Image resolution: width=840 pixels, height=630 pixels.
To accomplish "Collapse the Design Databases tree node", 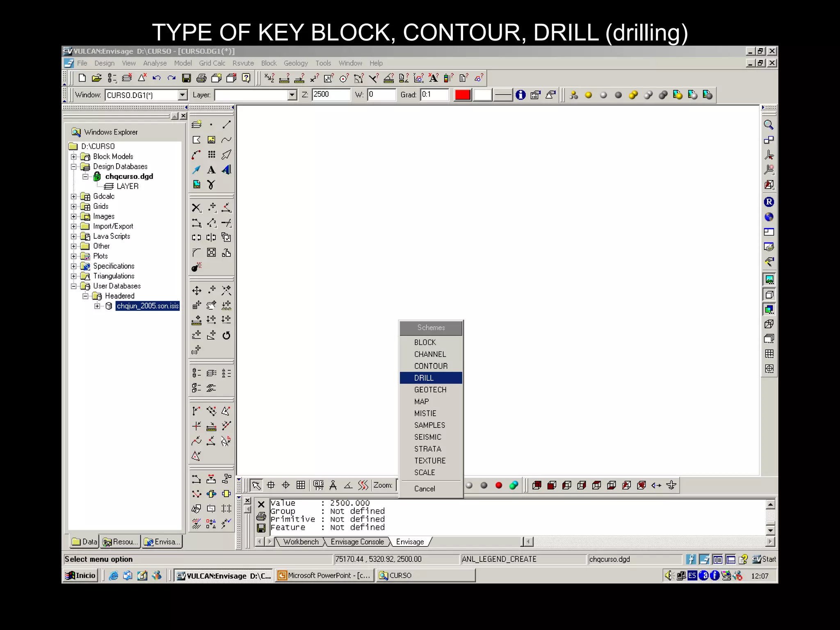I will coord(74,167).
